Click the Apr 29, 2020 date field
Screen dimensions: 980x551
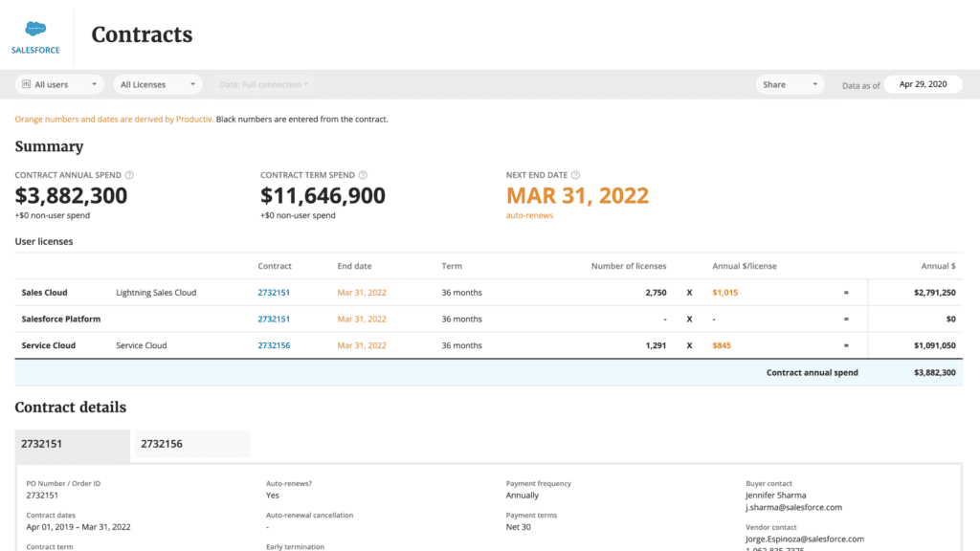(924, 84)
